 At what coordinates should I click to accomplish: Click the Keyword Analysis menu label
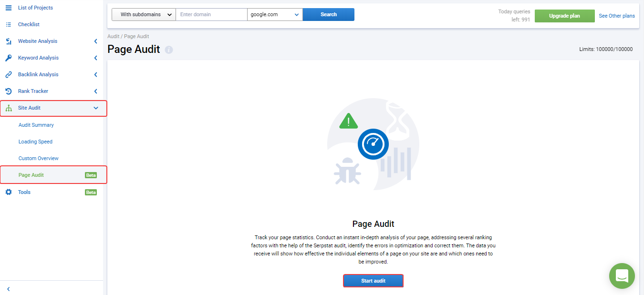point(38,58)
